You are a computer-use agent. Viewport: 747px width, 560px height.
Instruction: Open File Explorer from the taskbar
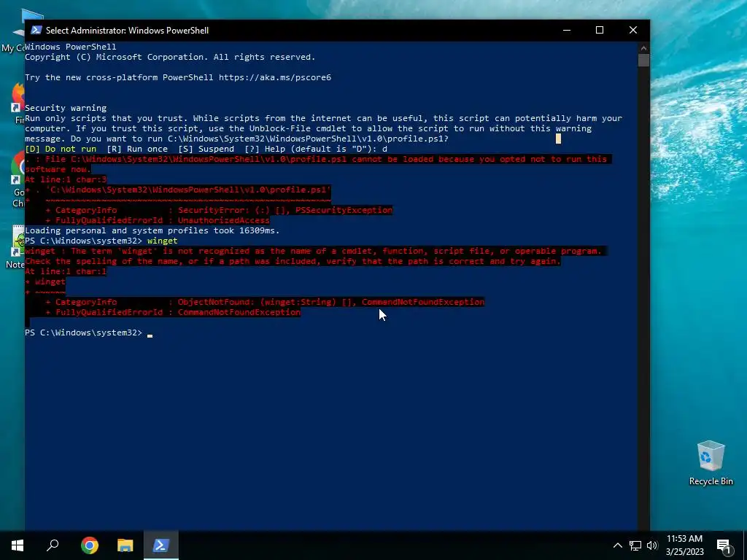(125, 545)
